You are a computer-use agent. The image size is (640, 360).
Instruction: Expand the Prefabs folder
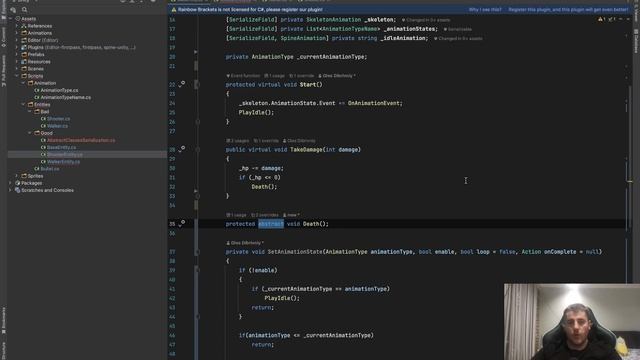[17, 54]
